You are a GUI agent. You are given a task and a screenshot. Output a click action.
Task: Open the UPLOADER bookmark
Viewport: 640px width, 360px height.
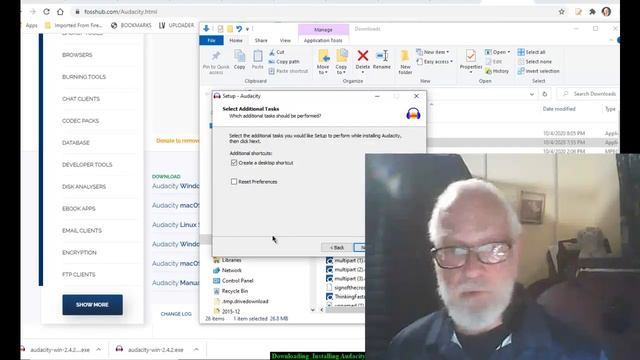click(176, 25)
